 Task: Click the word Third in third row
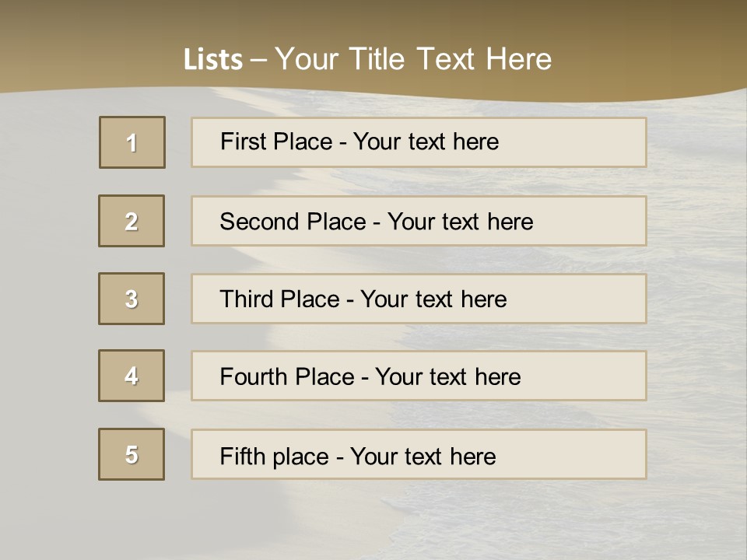coord(246,299)
